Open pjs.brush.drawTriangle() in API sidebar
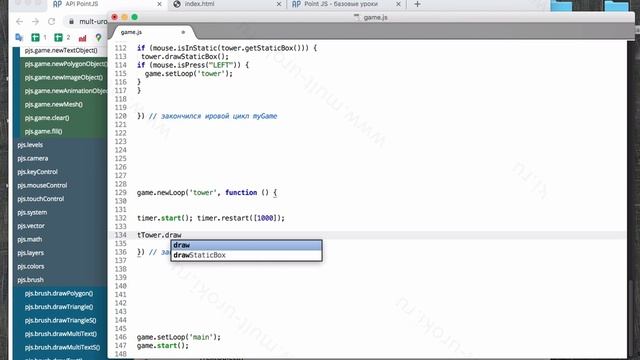This screenshot has width=640, height=360. click(59, 307)
